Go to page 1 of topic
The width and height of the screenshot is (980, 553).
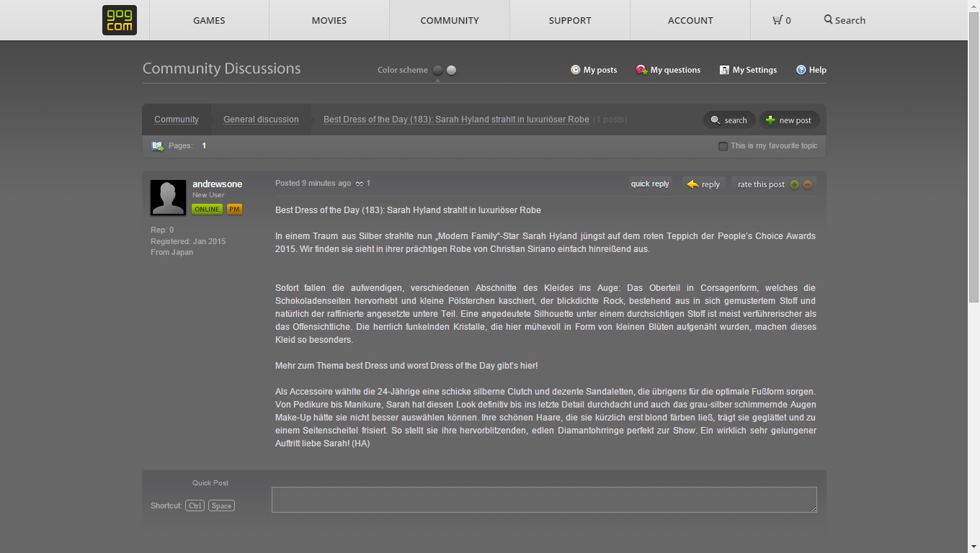204,145
